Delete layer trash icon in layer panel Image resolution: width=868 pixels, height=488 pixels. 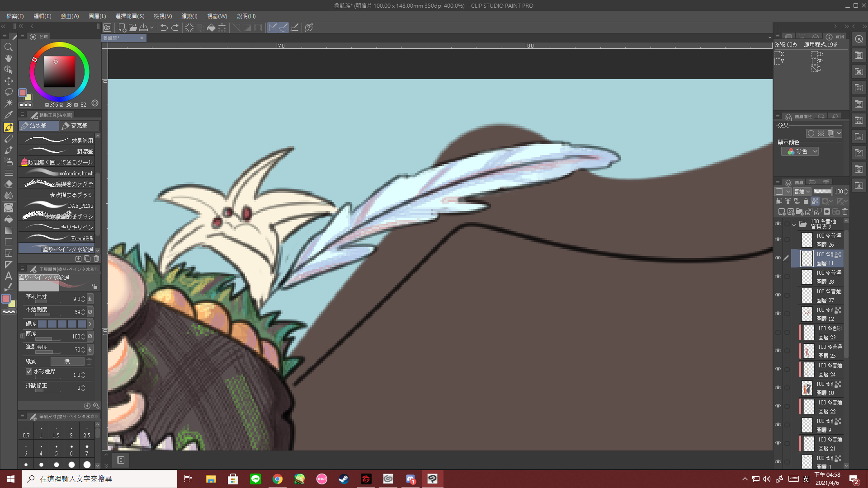(x=845, y=211)
